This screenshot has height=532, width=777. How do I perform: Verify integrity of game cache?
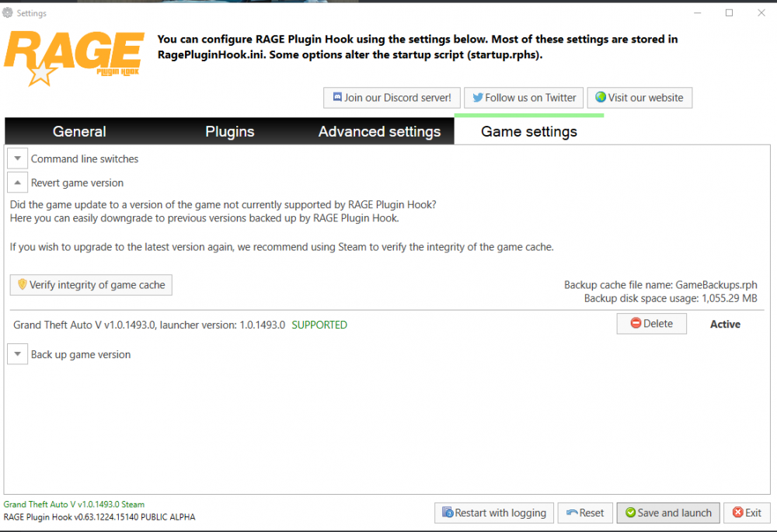point(91,285)
